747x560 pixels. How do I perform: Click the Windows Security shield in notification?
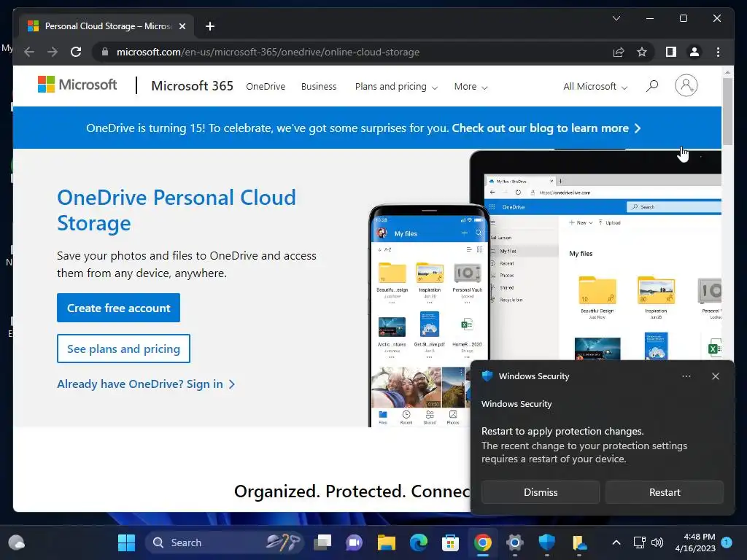(487, 376)
